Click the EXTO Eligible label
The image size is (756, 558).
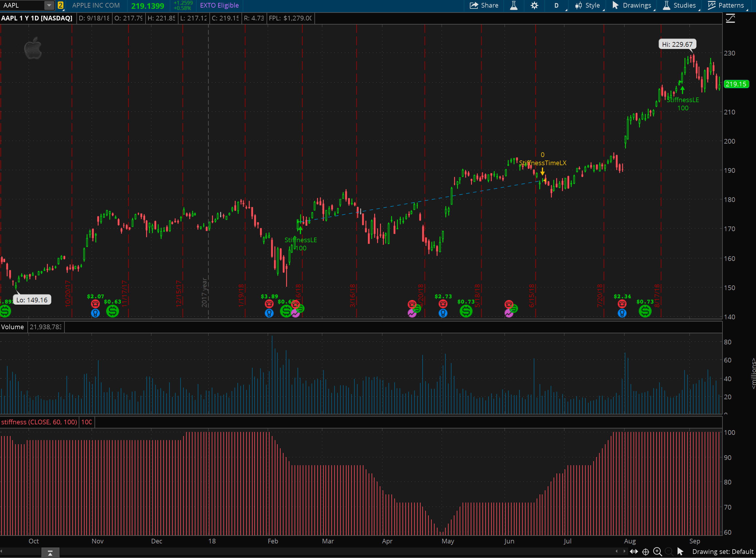[219, 6]
